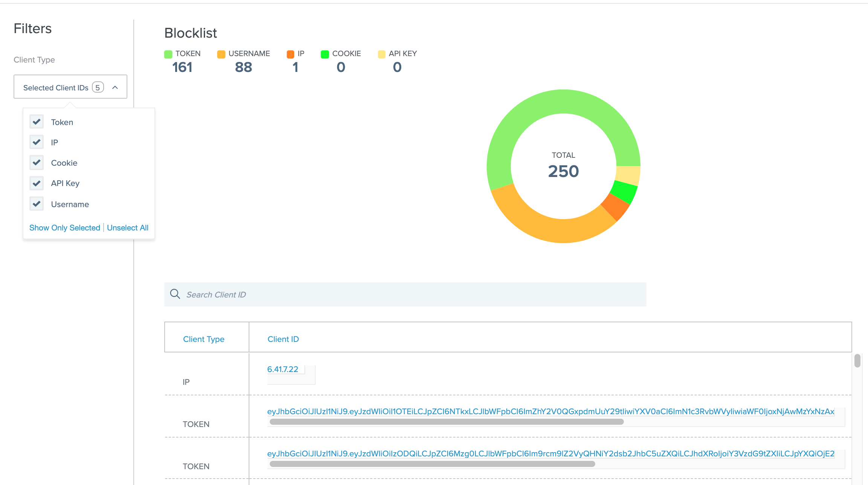Click the IP legend color marker
The height and width of the screenshot is (485, 868).
point(290,54)
